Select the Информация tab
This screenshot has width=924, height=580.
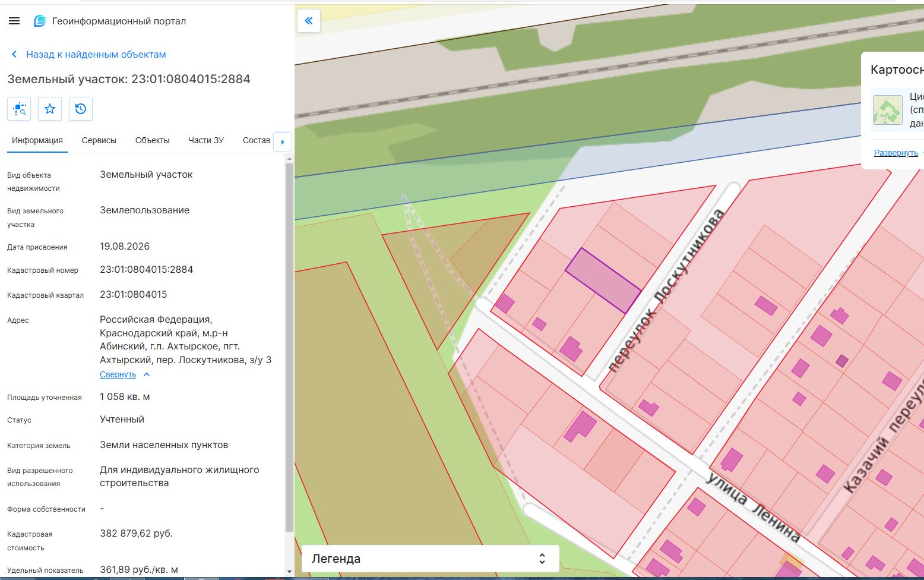(x=37, y=140)
